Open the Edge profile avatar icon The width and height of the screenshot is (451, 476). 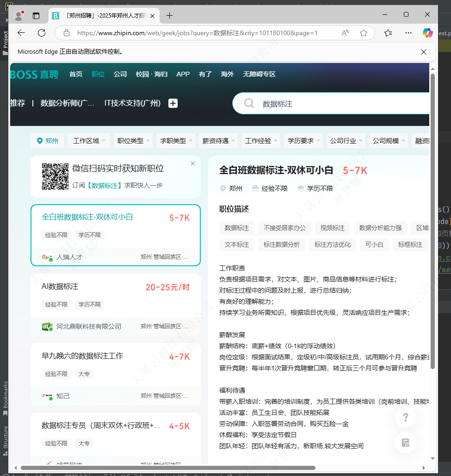pos(19,15)
